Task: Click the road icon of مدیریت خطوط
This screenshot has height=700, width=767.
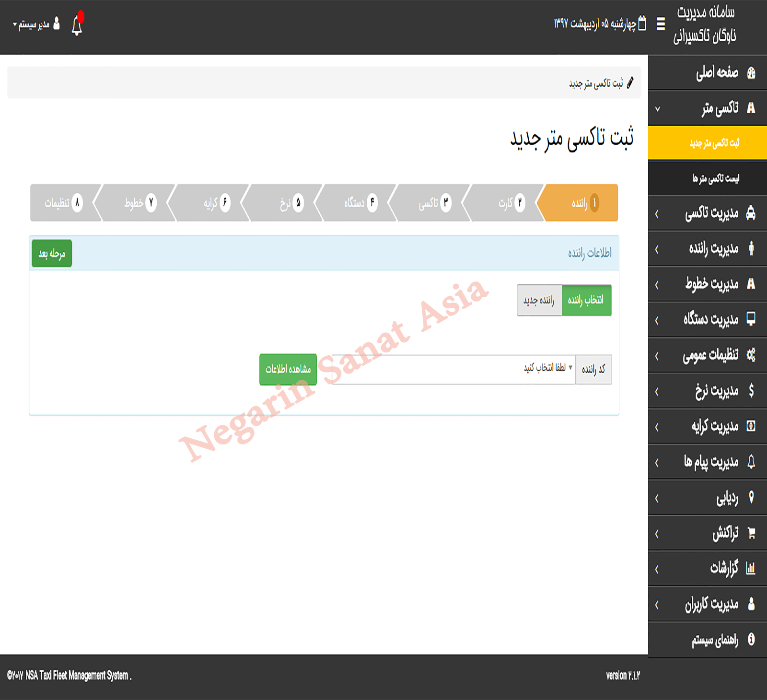Action: pyautogui.click(x=751, y=284)
